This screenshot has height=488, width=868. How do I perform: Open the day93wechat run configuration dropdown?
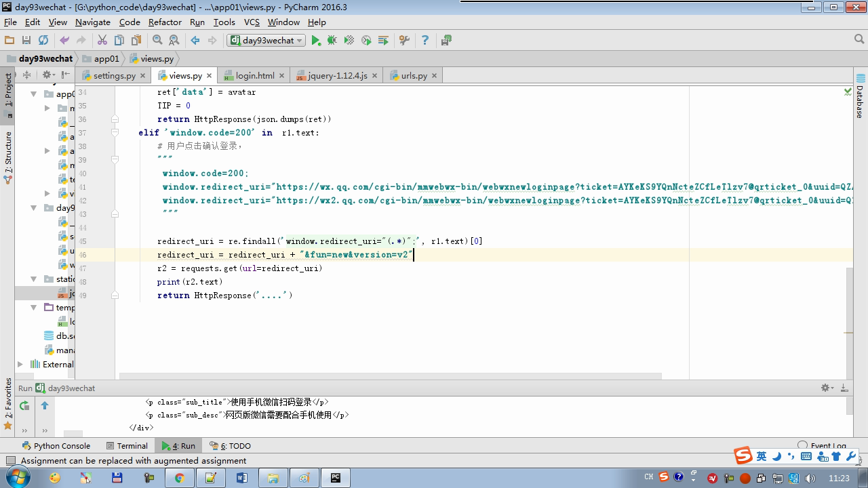tap(267, 41)
